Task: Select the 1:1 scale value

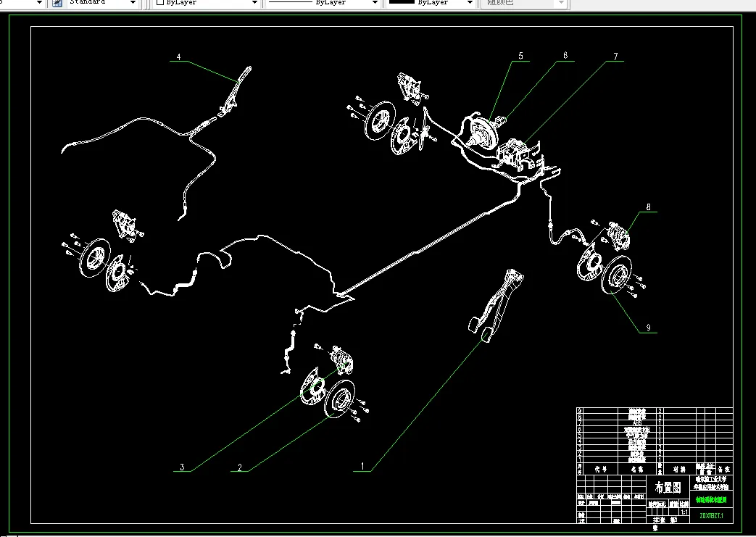Action: coord(685,512)
